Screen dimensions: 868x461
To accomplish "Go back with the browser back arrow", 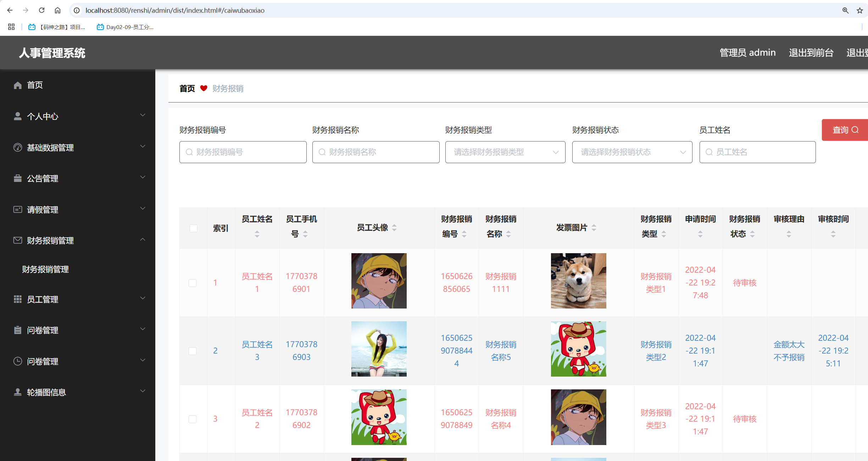I will 10,10.
